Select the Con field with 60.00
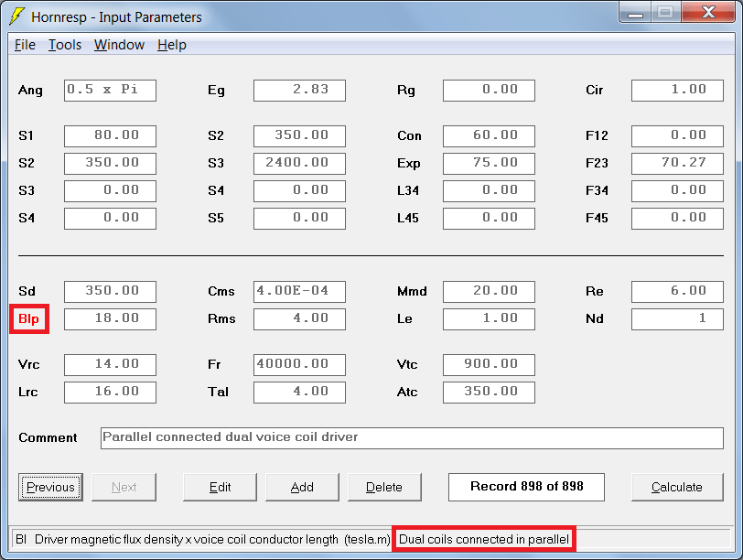Screen dimensions: 743x560 [x=489, y=136]
